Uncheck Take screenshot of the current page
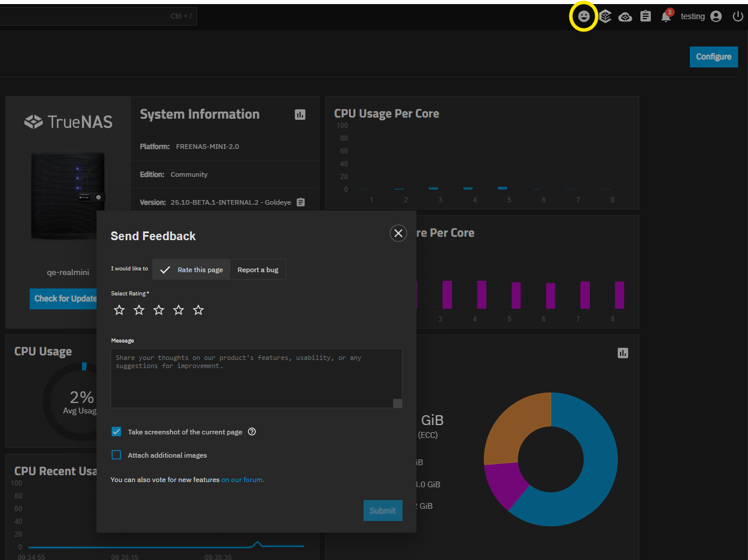The image size is (748, 560). coord(116,431)
